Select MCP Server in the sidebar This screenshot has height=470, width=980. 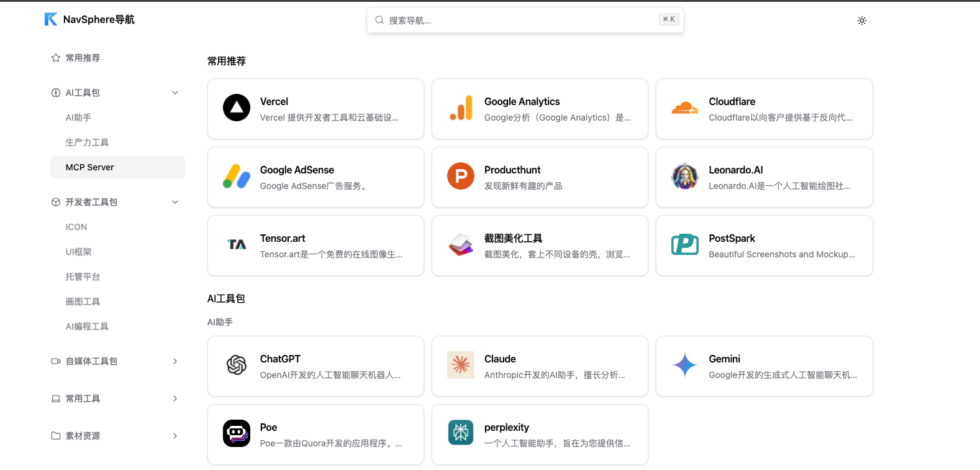(x=90, y=167)
